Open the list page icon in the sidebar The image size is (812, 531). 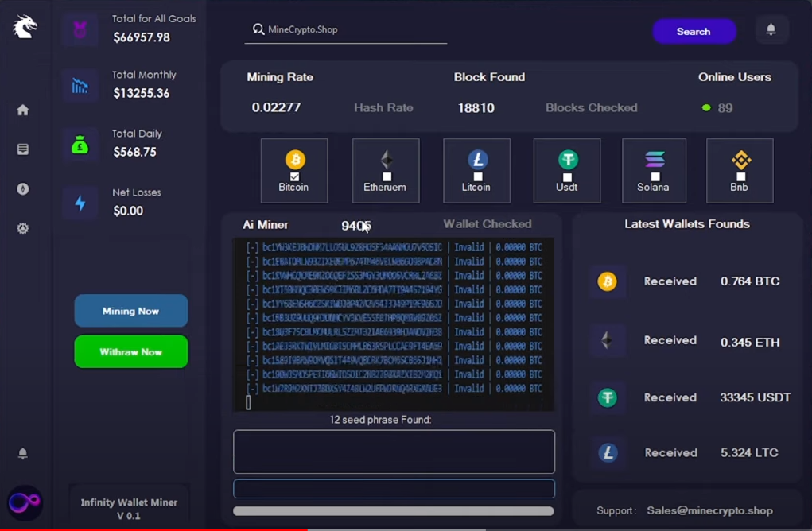coord(23,149)
